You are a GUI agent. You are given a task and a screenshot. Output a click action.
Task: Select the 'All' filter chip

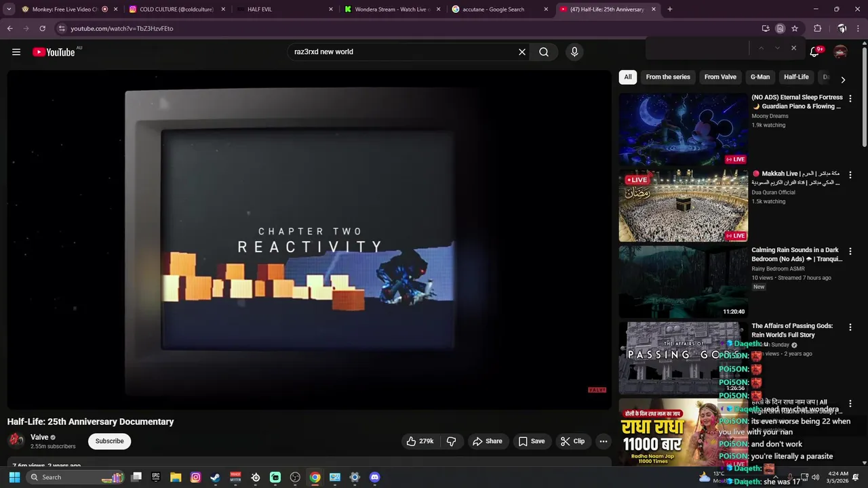(628, 77)
